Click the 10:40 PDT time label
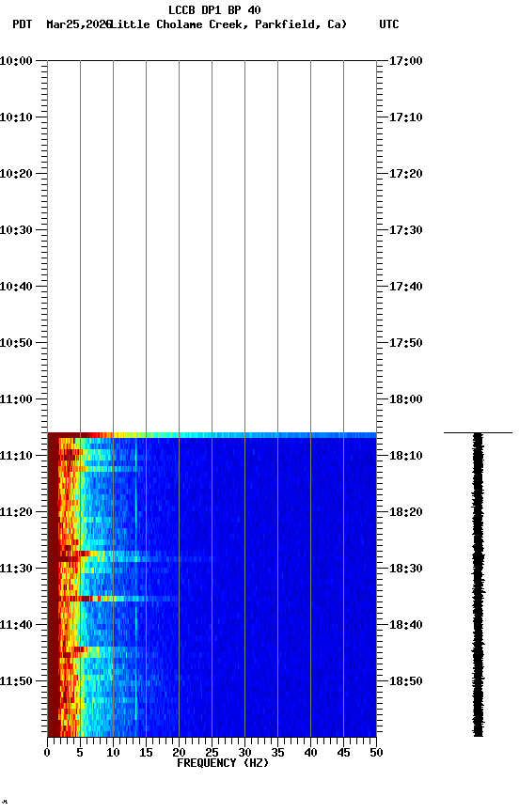The height and width of the screenshot is (812, 519). pyautogui.click(x=16, y=287)
